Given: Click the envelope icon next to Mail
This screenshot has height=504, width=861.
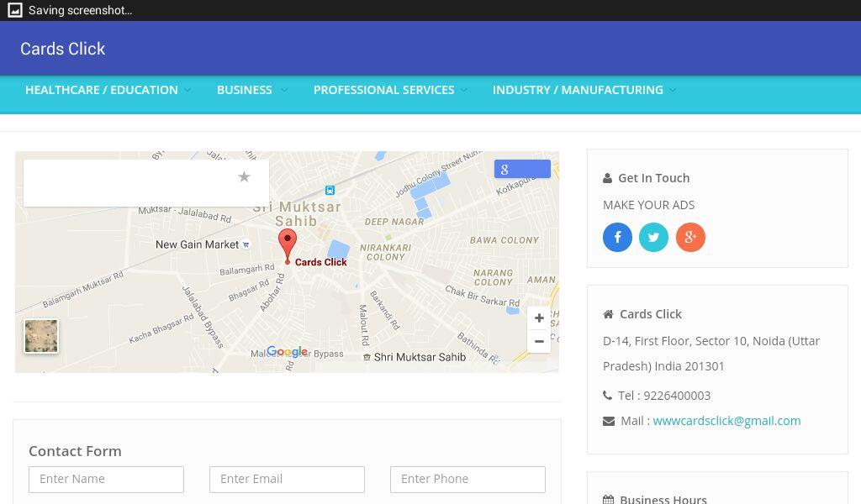Looking at the screenshot, I should (x=609, y=421).
